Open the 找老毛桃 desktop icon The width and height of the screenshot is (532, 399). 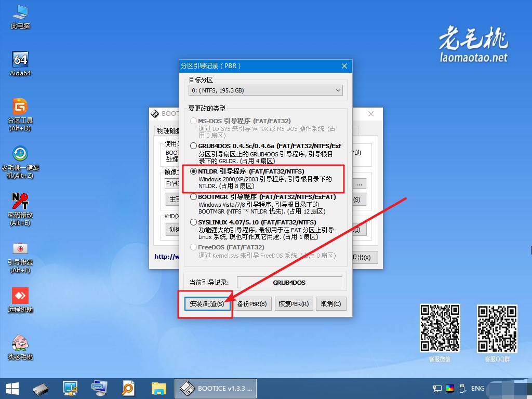tap(20, 347)
